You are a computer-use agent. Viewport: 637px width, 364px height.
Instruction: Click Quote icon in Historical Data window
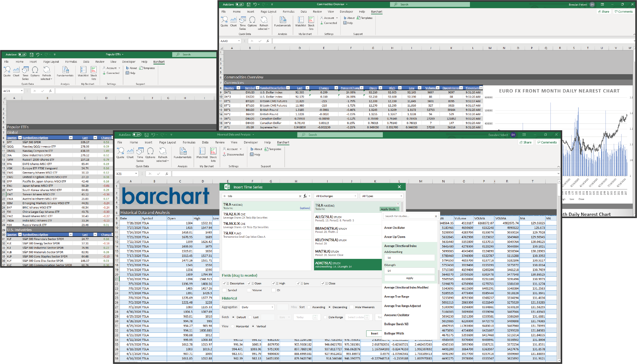(120, 153)
